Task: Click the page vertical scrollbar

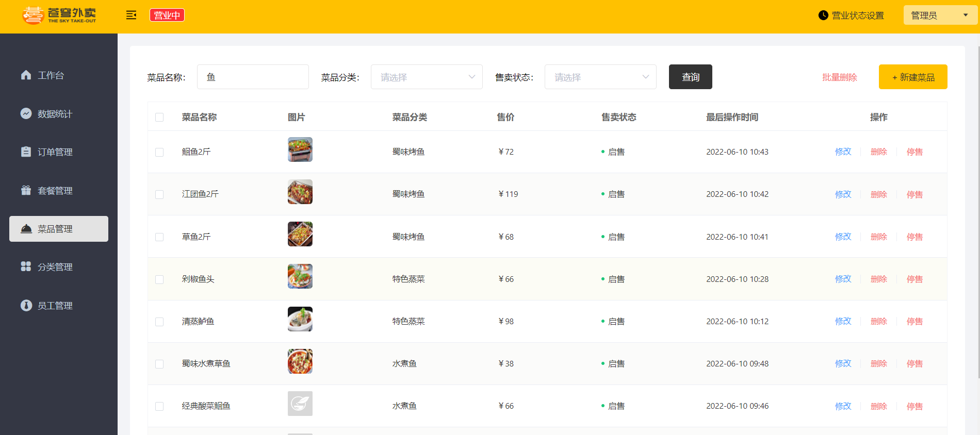Action: [978, 206]
